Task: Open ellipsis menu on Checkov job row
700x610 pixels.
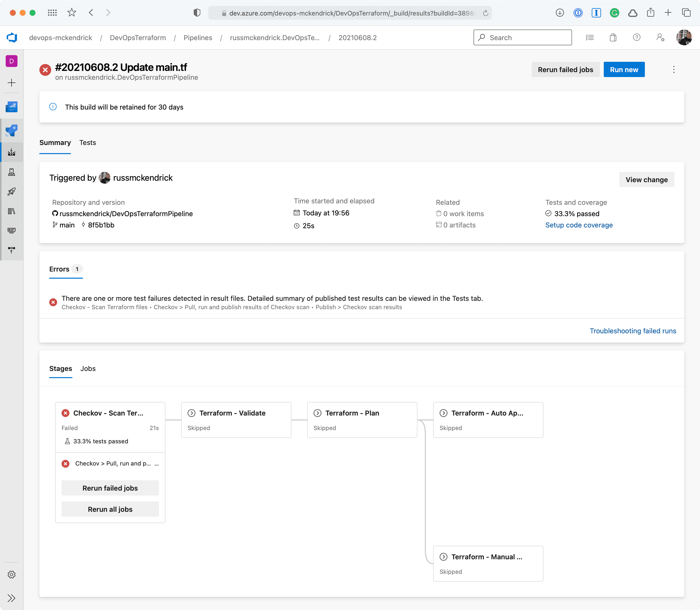Action: coord(156,464)
